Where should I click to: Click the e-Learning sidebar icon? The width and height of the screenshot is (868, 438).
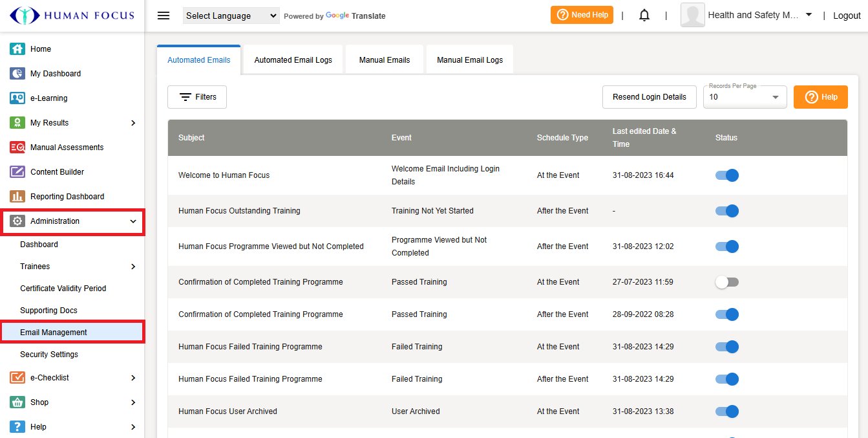click(17, 98)
